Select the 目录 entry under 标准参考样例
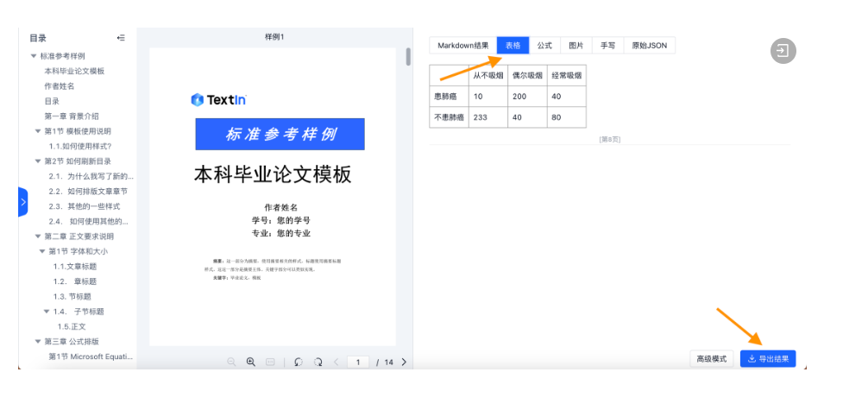 tap(52, 101)
